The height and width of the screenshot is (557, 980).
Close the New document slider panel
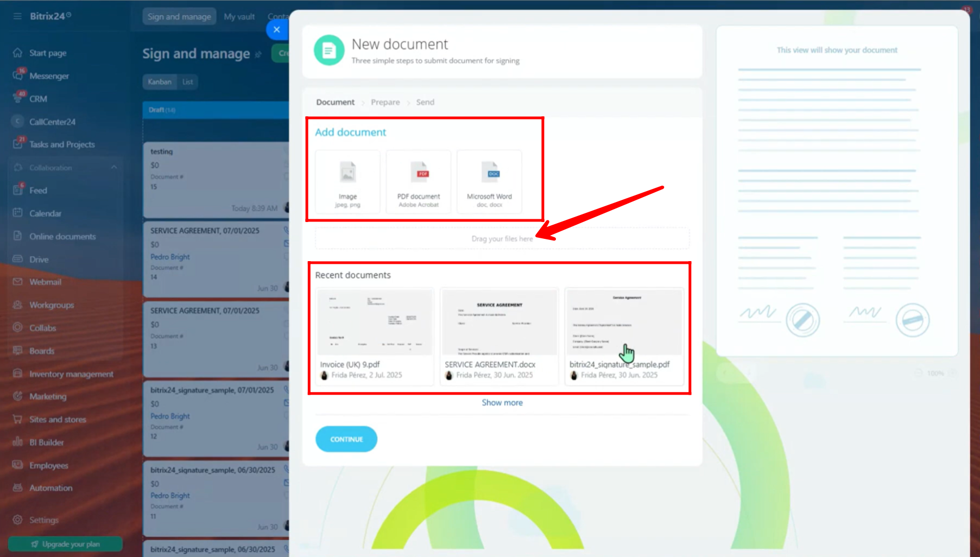(x=277, y=29)
